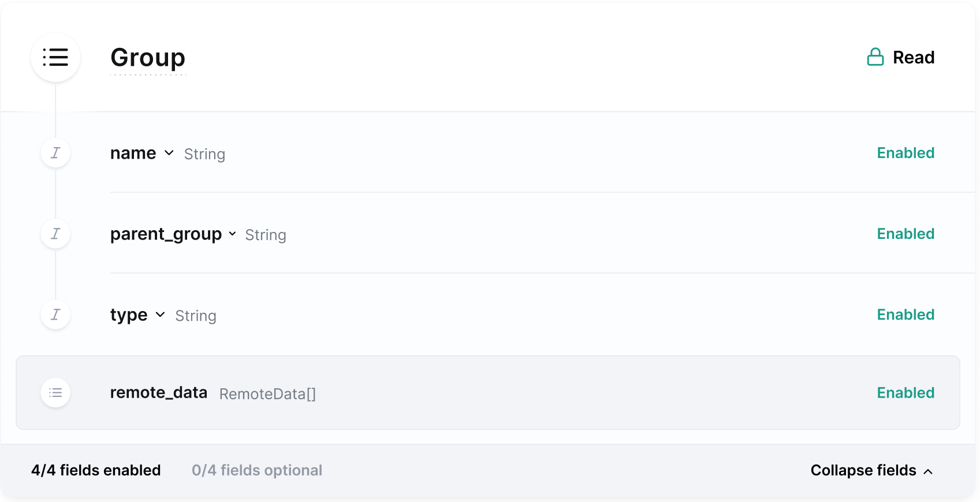Click the text-type icon beside parent_group field
Image resolution: width=980 pixels, height=502 pixels.
click(55, 234)
